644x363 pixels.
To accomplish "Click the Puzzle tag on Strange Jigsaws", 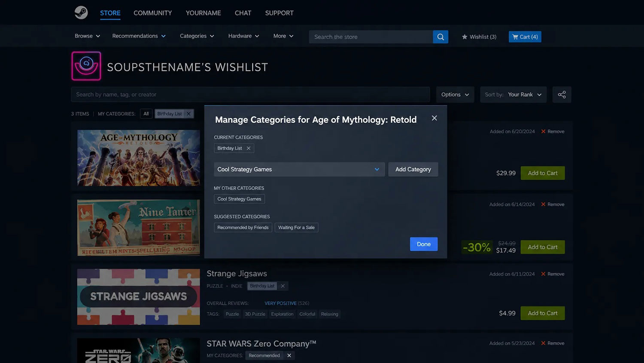I will tap(232, 314).
